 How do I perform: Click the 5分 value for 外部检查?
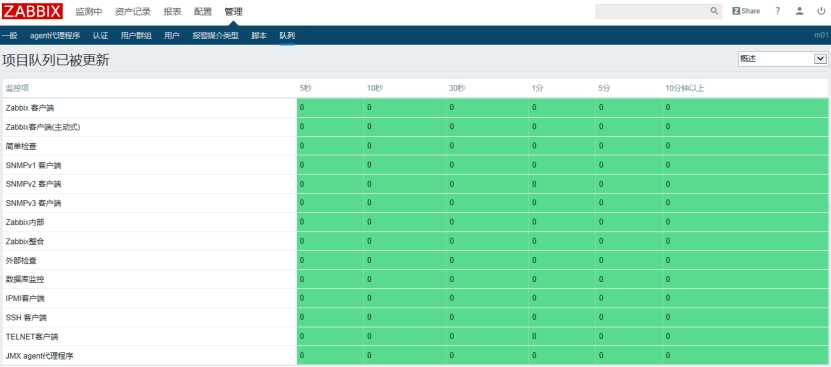[x=600, y=260]
